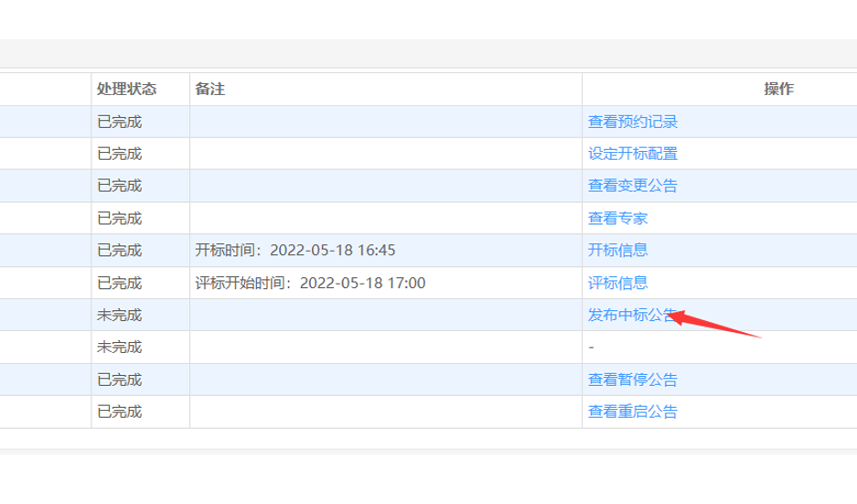857x504 pixels.
Task: Click the 发布中标公告 link
Action: pyautogui.click(x=631, y=316)
